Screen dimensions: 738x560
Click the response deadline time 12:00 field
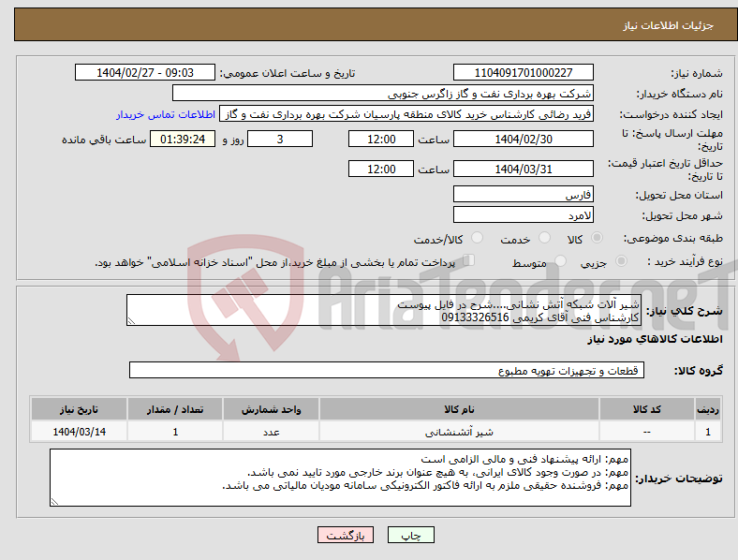pyautogui.click(x=381, y=139)
